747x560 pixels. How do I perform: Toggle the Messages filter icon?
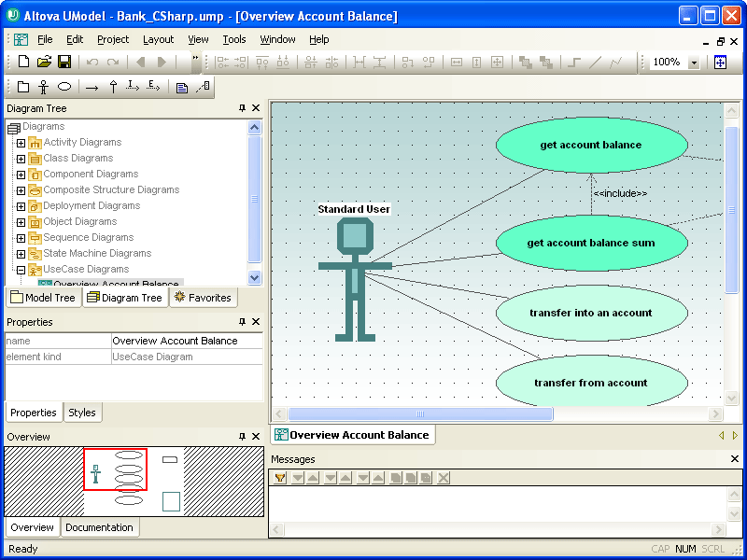(279, 478)
